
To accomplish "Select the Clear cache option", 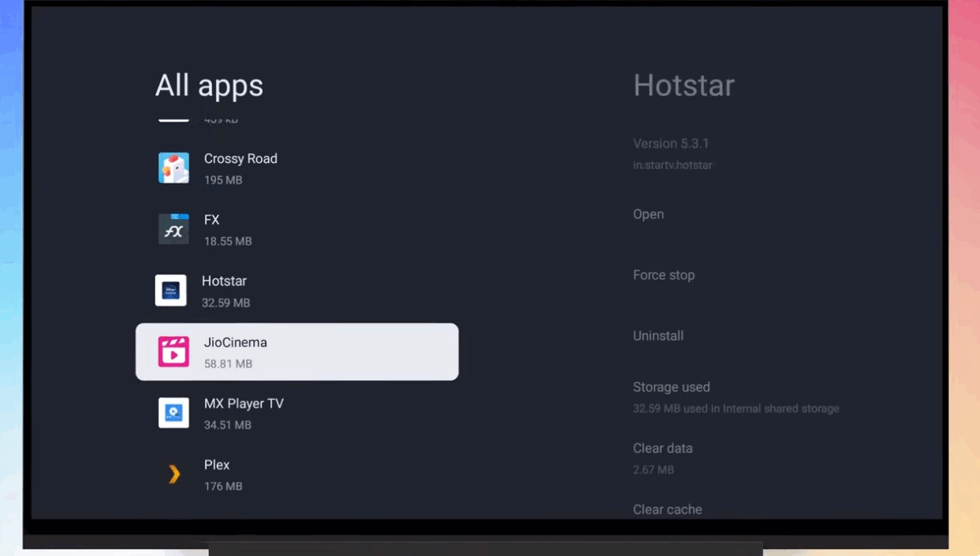I will (667, 509).
